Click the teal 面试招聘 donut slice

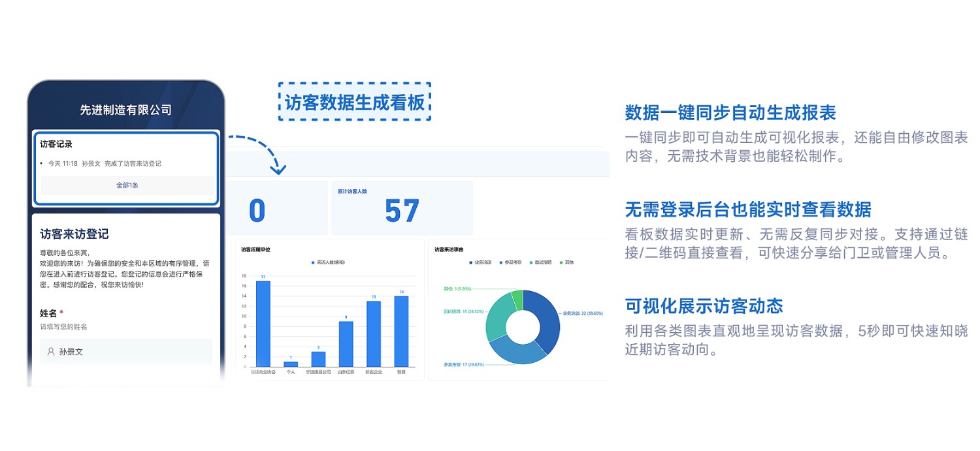[497, 316]
